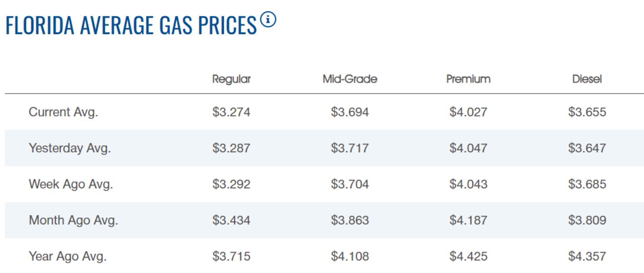Viewport: 644px width, 273px height.
Task: Click the Year Ago Avg. row label
Action: pyautogui.click(x=68, y=256)
